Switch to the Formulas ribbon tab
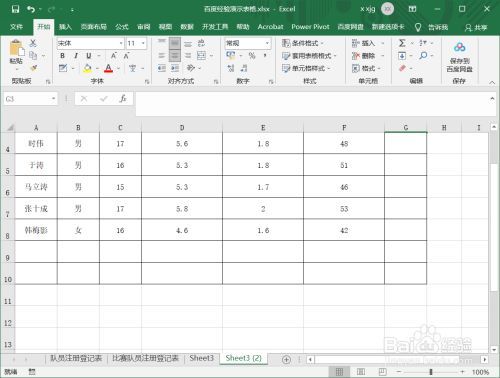 122,27
